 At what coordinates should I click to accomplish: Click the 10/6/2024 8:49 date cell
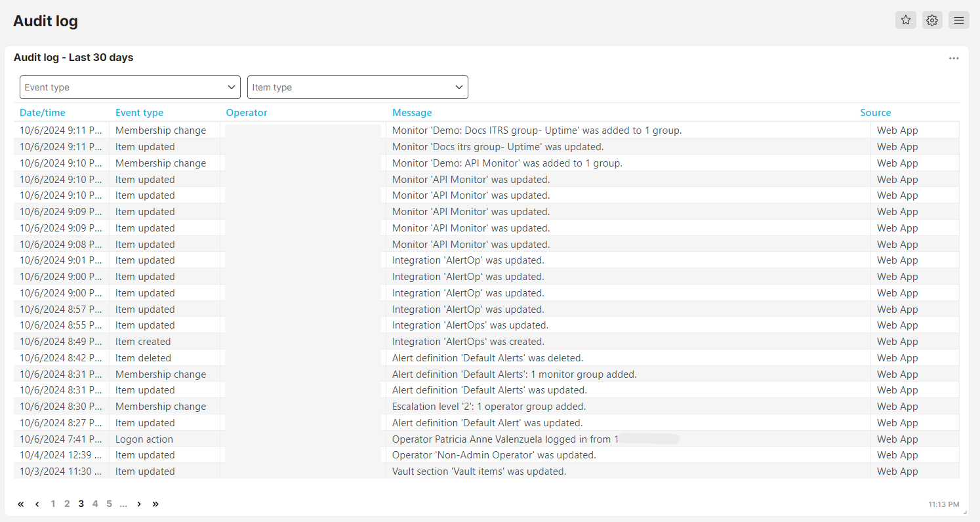pos(60,342)
